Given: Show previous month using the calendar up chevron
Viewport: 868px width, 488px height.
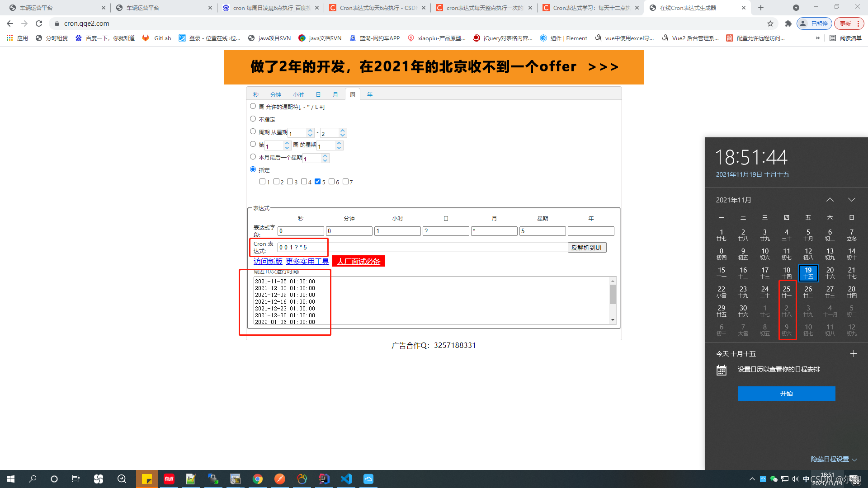Looking at the screenshot, I should [x=830, y=199].
